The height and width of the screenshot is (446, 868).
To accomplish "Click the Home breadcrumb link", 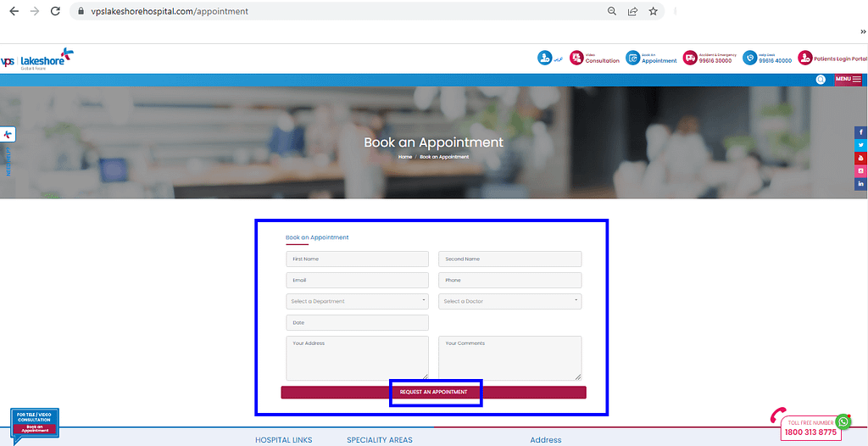I will [405, 157].
